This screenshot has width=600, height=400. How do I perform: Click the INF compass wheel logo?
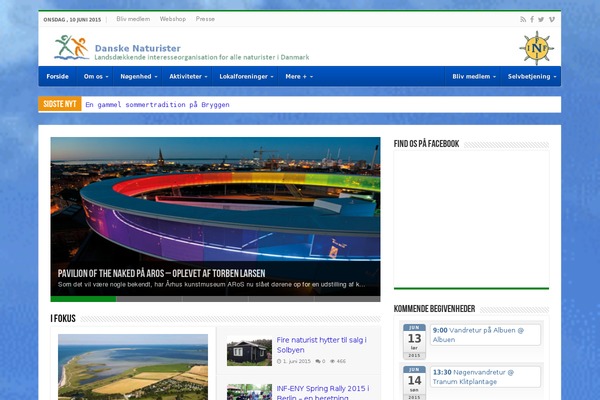pos(536,48)
